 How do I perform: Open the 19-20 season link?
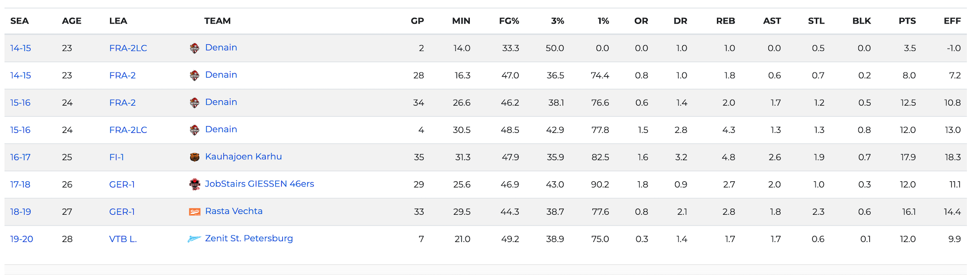(x=22, y=239)
